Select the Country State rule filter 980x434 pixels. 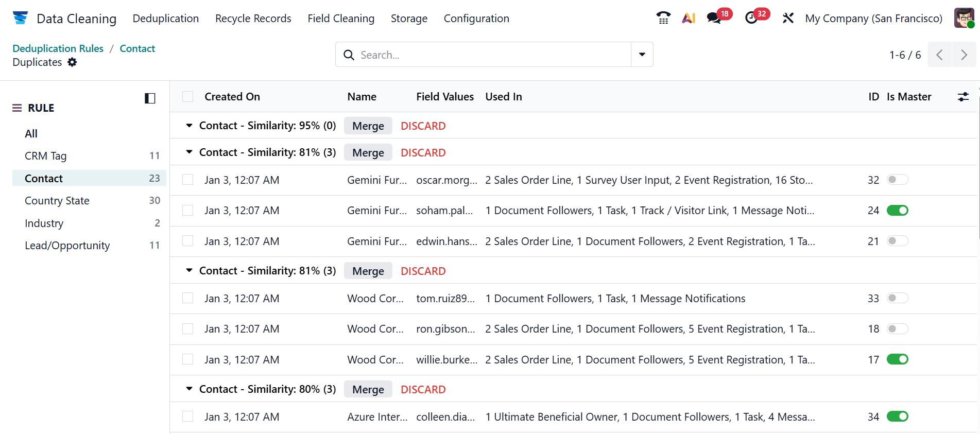(x=57, y=201)
